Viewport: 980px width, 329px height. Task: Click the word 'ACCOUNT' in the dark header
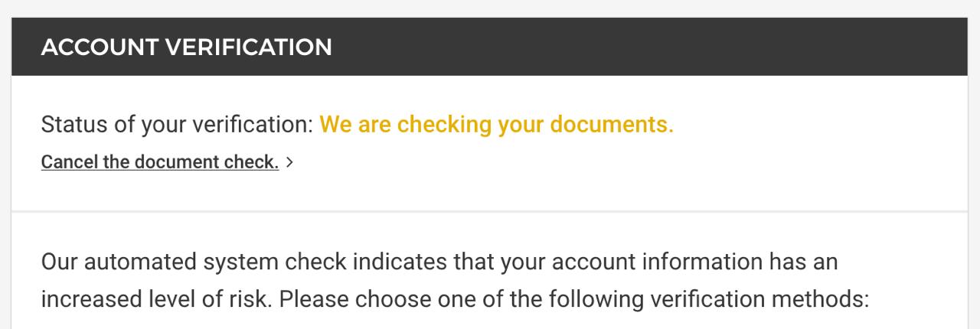[100, 47]
